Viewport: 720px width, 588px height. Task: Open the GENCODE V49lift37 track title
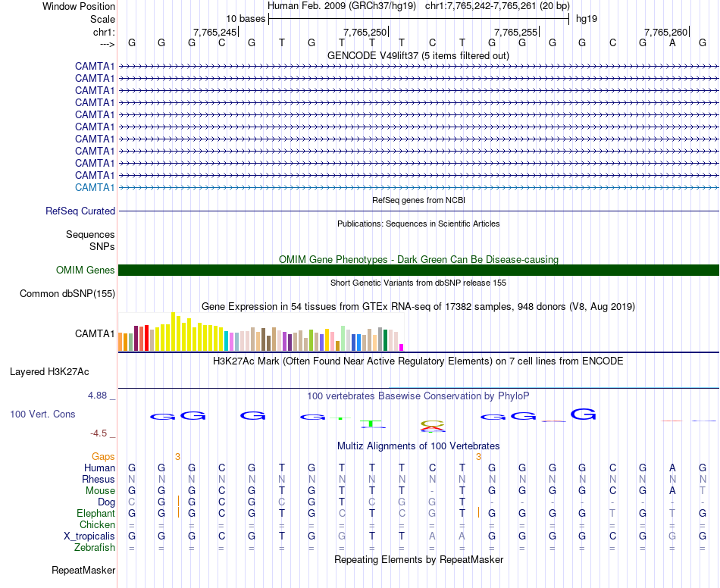point(418,55)
